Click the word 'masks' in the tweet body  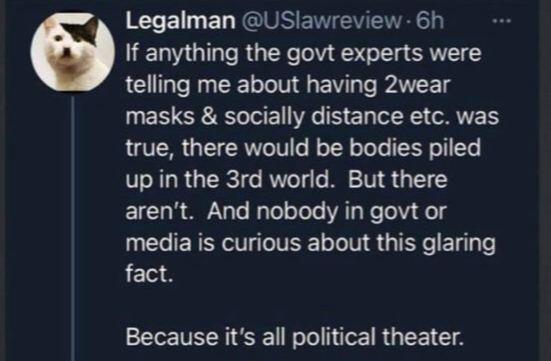tap(160, 116)
